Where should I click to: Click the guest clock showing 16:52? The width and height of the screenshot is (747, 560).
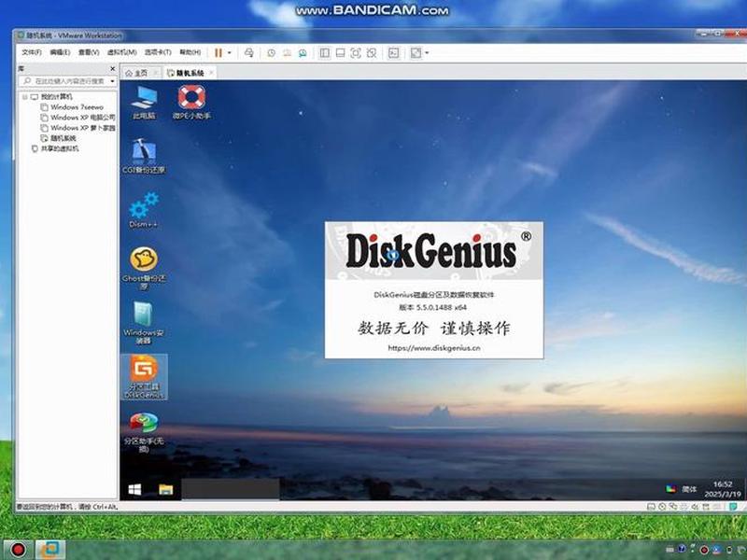pos(722,489)
